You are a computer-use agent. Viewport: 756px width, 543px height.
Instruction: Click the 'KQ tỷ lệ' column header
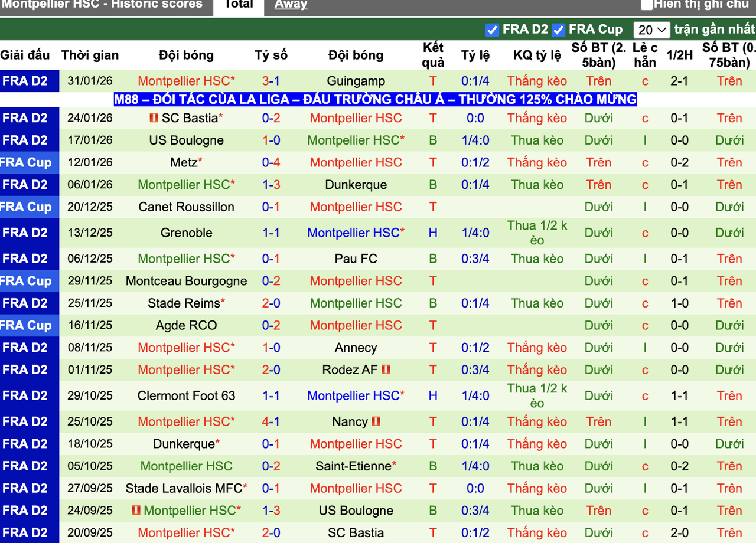[537, 55]
